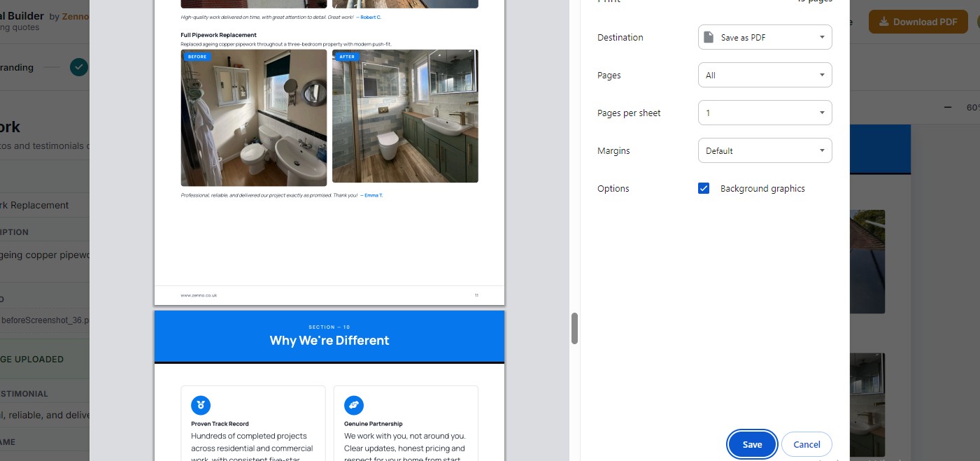The height and width of the screenshot is (461, 980).
Task: Click the PDF file icon in Destination field
Action: 709,37
